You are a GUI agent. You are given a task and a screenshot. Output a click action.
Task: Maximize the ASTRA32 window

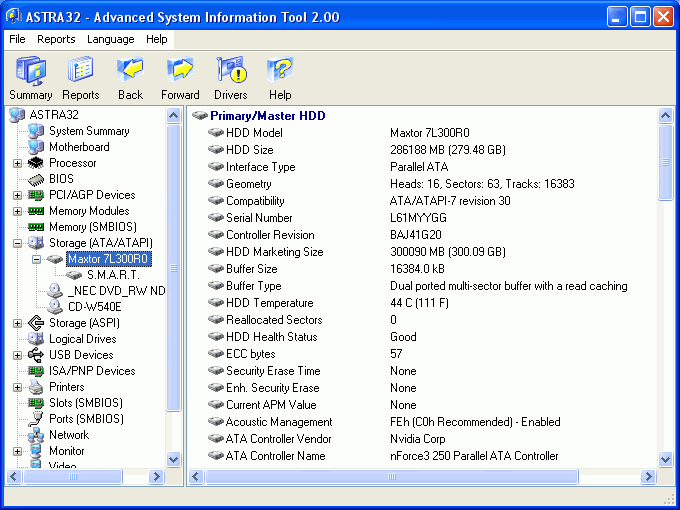click(x=640, y=17)
